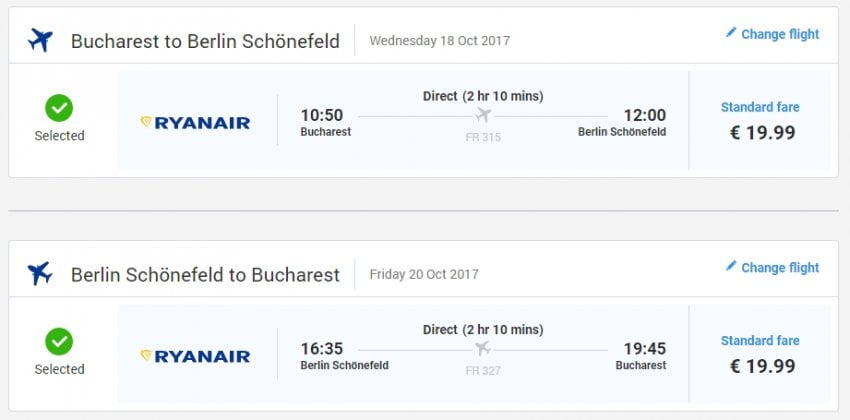Click the pencil icon for outbound flight
The height and width of the screenshot is (420, 850).
coord(731,33)
